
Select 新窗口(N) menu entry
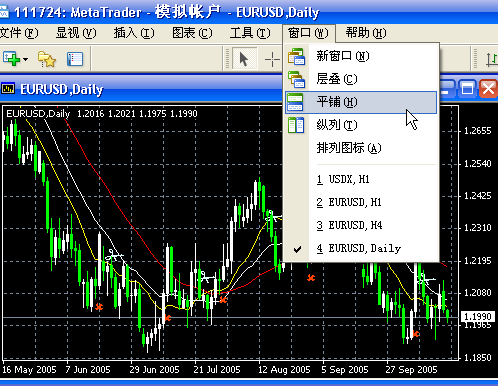point(361,56)
